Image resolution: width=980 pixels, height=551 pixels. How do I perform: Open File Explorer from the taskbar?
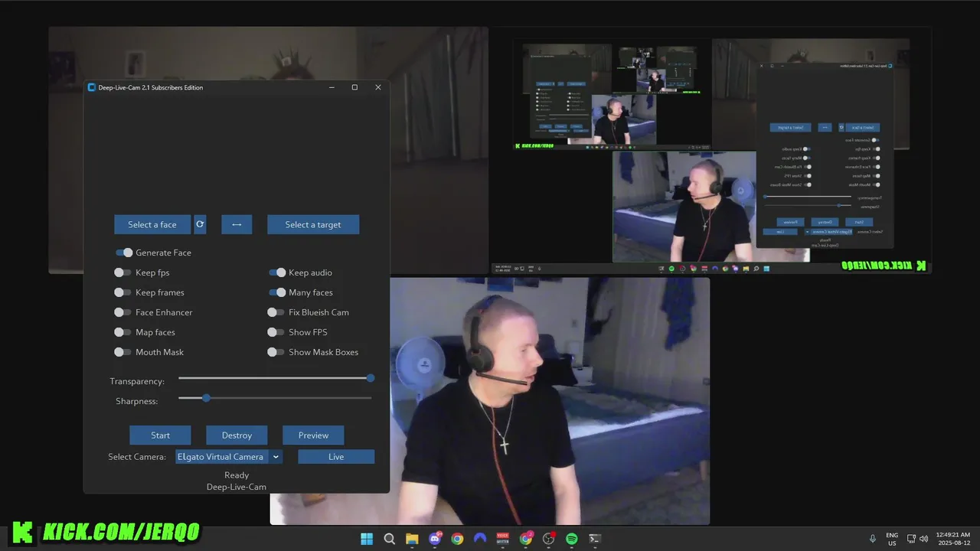412,539
